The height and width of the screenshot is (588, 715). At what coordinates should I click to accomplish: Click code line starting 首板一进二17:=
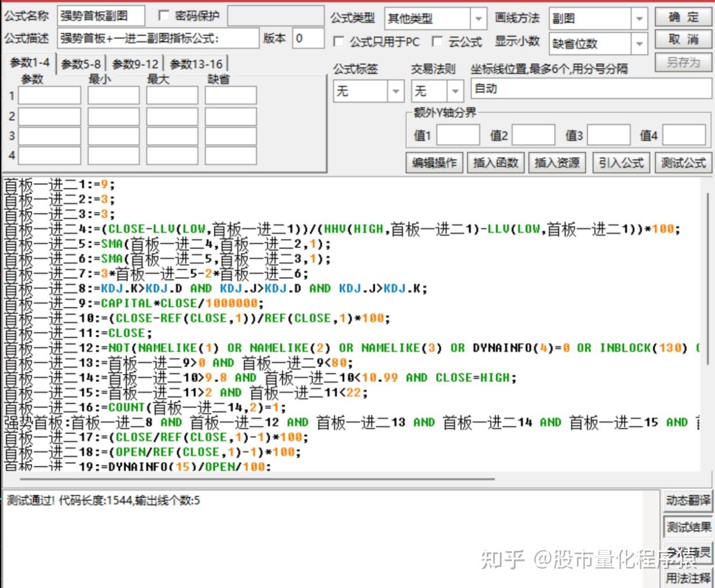click(156, 438)
